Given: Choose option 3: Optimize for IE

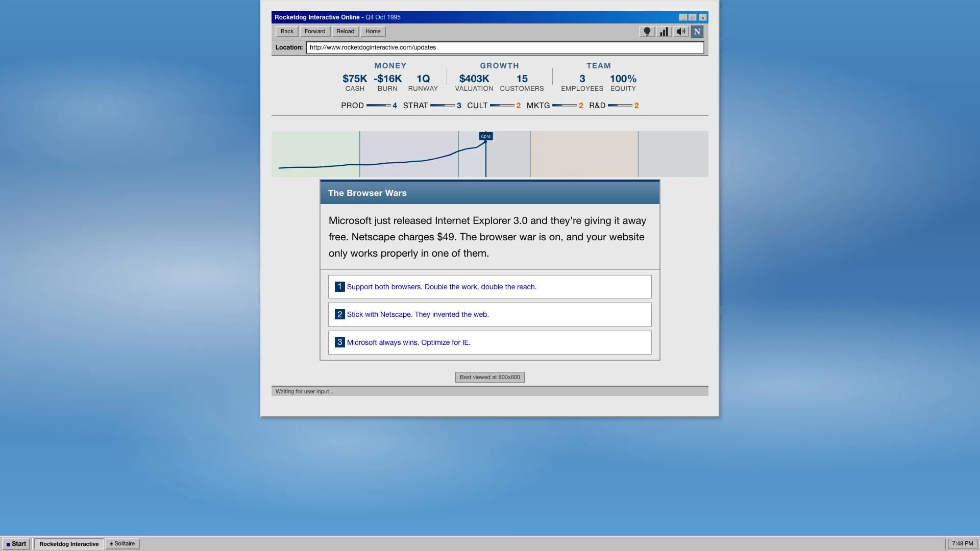Looking at the screenshot, I should (490, 342).
